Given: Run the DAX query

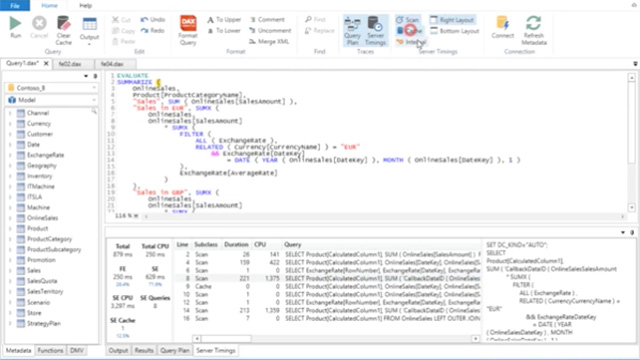Looking at the screenshot, I should pyautogui.click(x=16, y=27).
